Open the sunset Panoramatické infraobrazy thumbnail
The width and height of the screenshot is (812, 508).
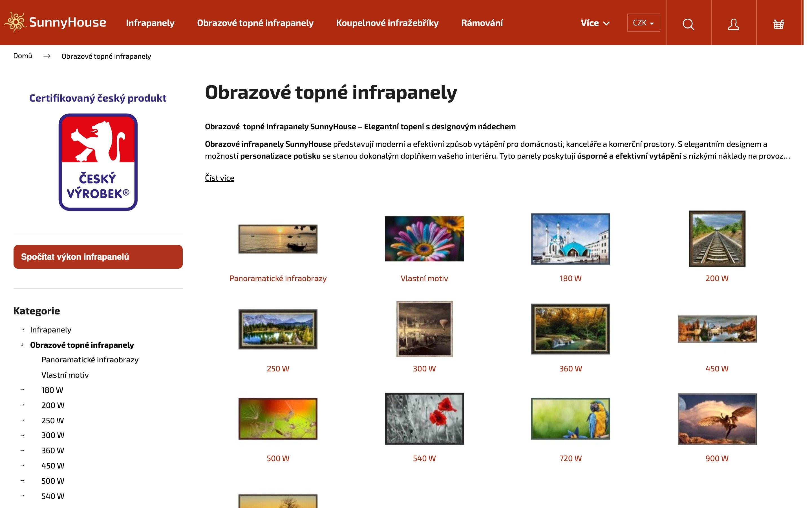[278, 239]
